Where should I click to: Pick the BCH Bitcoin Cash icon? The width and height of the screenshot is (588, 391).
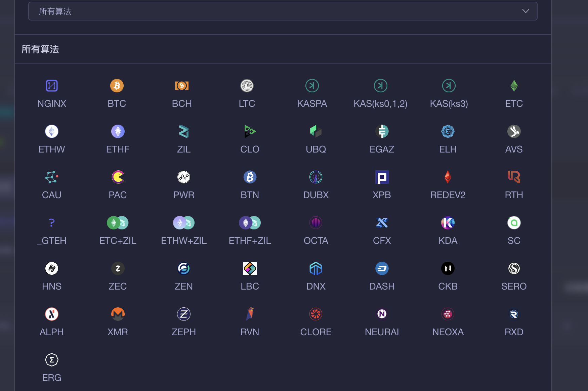(182, 86)
